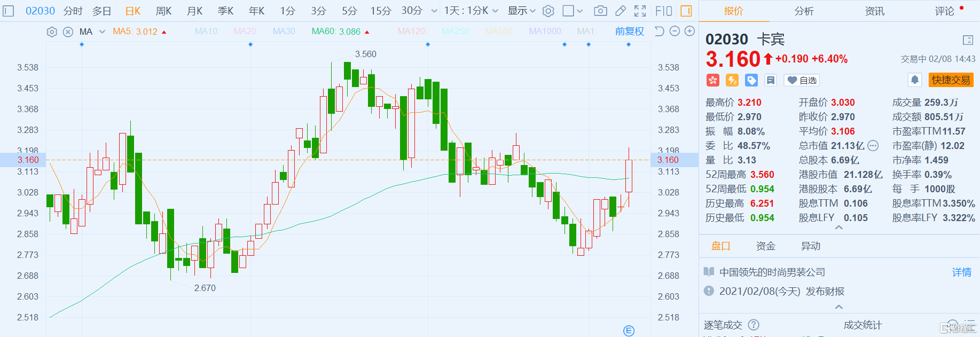Toggle the left panel layout icon

[9, 11]
